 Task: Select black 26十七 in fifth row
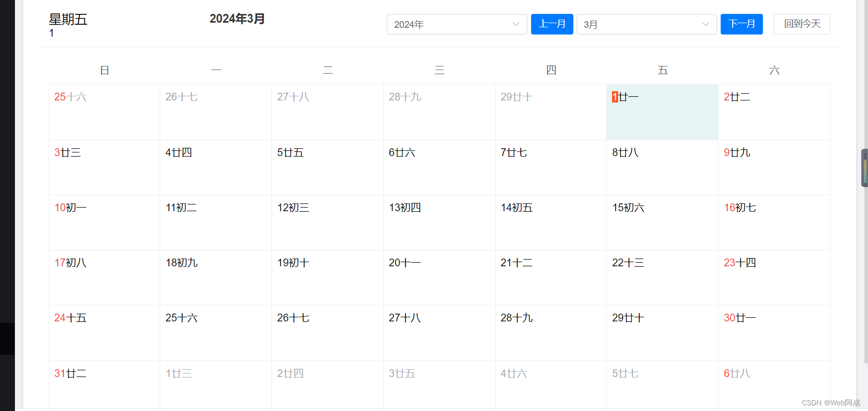click(328, 333)
